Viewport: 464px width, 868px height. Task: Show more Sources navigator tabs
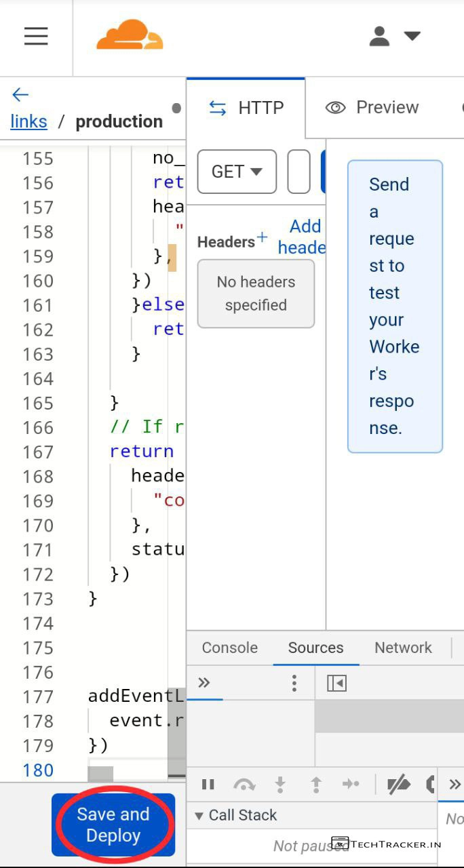(x=204, y=683)
